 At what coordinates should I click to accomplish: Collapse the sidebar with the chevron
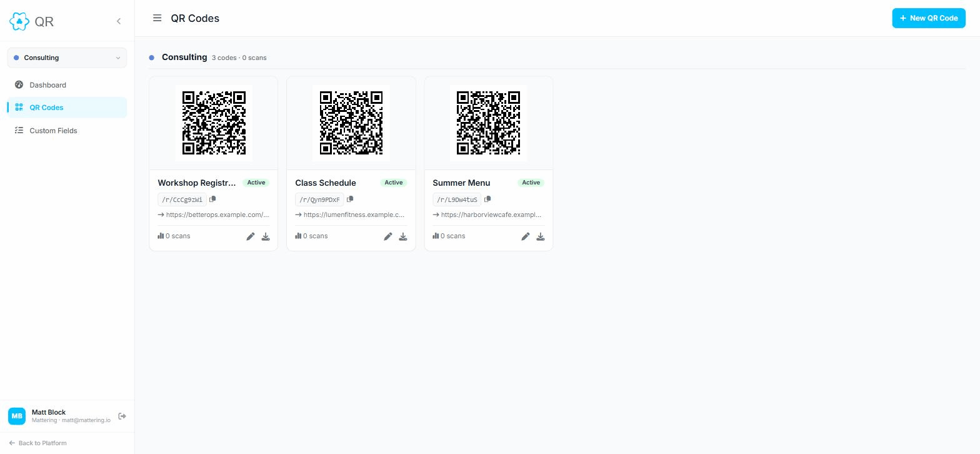pos(119,21)
